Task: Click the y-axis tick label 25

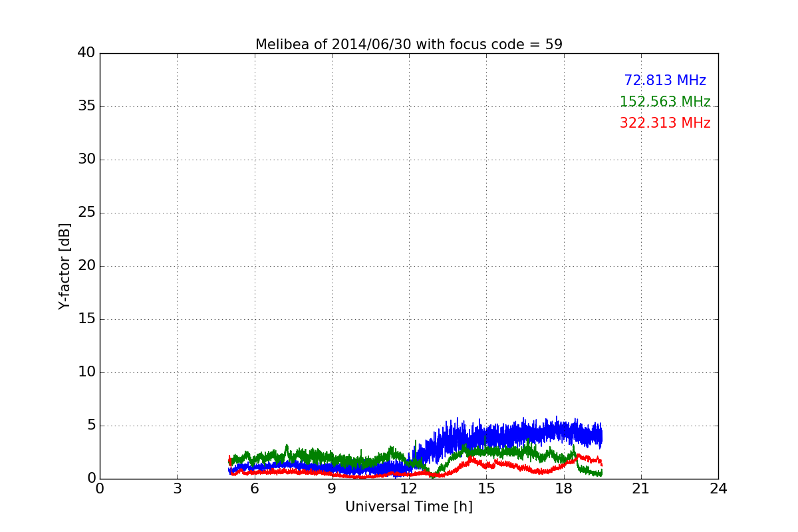Action: [86, 213]
